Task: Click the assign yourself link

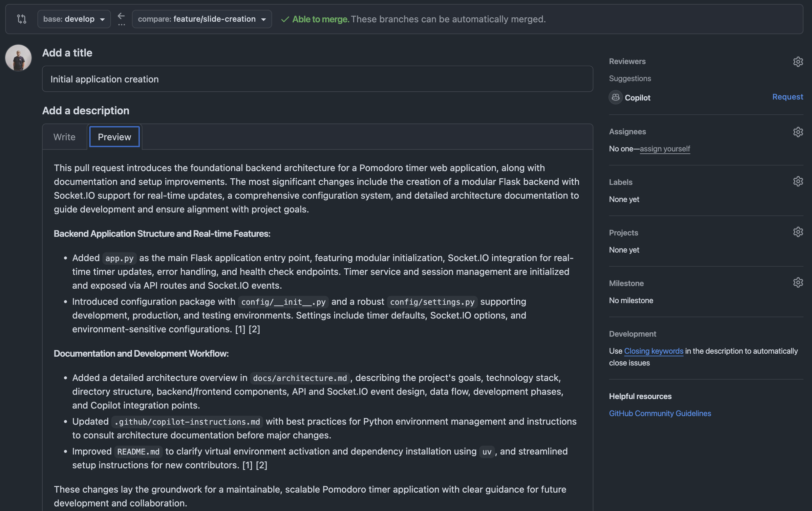Action: click(665, 149)
